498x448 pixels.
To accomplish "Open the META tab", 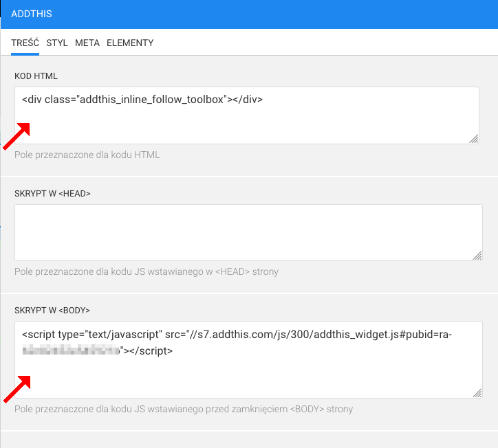I will pos(87,43).
